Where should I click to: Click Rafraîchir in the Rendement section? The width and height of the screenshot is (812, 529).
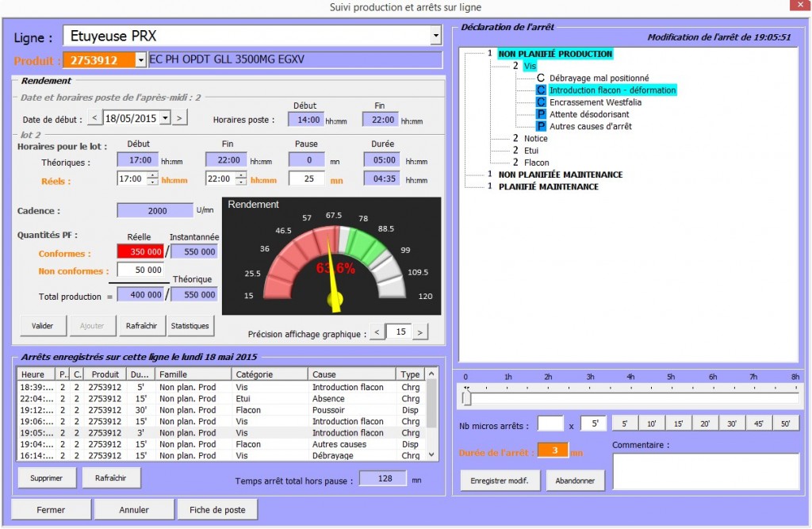[x=141, y=326]
